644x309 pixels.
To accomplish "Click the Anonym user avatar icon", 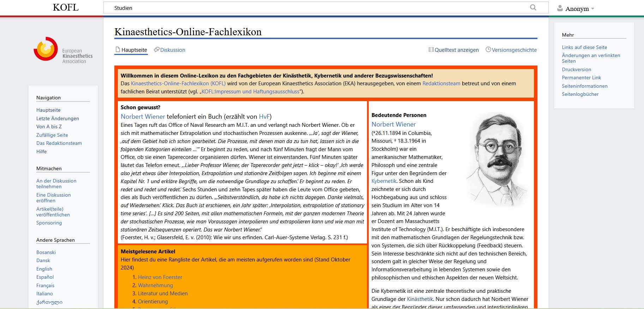I will click(x=560, y=8).
